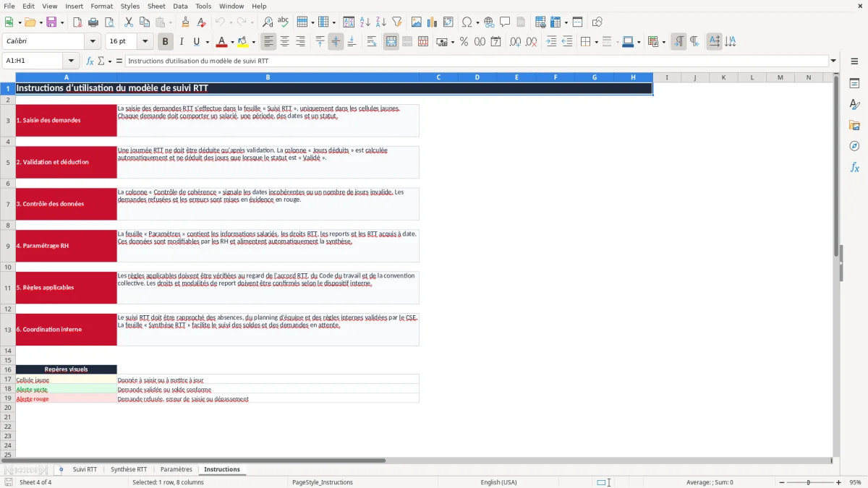
Task: Toggle Underline formatting
Action: [x=196, y=42]
